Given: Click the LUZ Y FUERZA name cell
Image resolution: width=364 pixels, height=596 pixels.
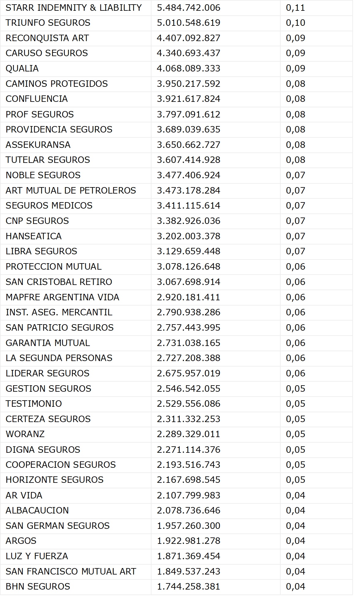Looking at the screenshot, I should (37, 556).
